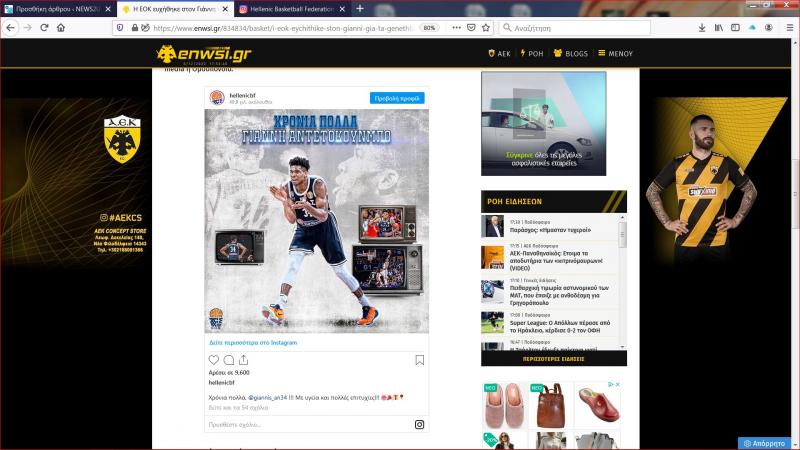The width and height of the screenshot is (800, 450).
Task: Click the blue Instagram profile view button
Action: [x=397, y=98]
